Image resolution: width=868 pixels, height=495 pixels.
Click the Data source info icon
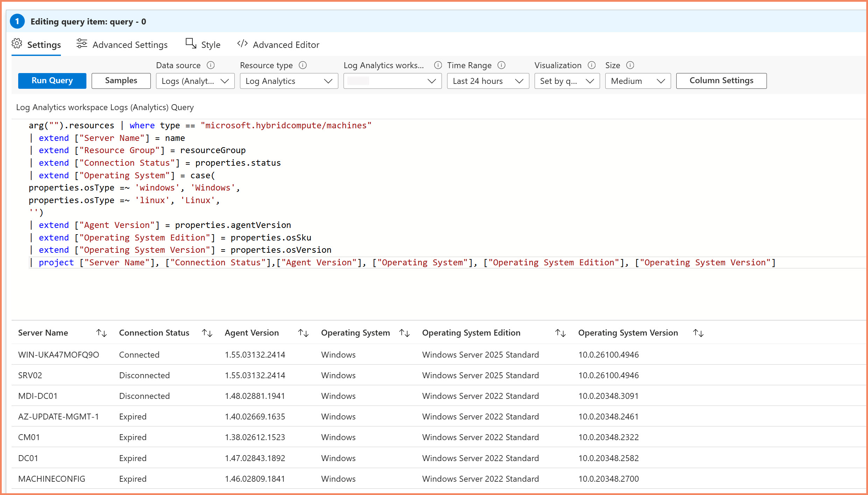[x=211, y=65]
